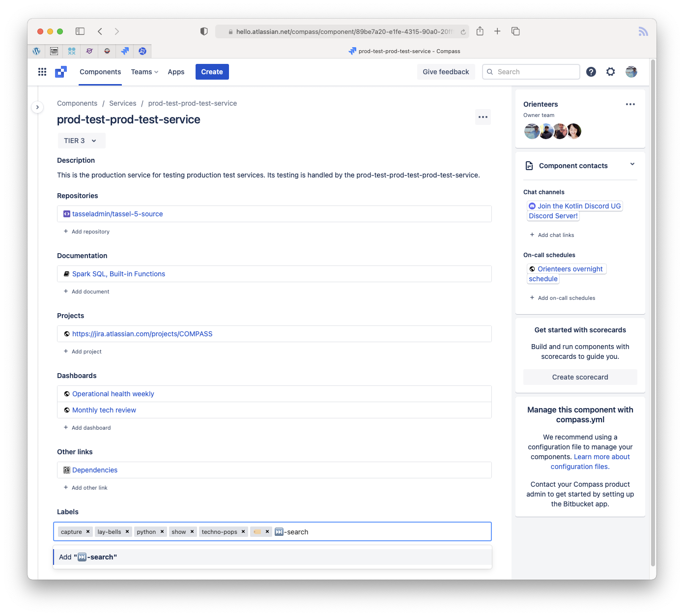Expand the left sidebar arrow
This screenshot has width=684, height=616.
point(37,107)
